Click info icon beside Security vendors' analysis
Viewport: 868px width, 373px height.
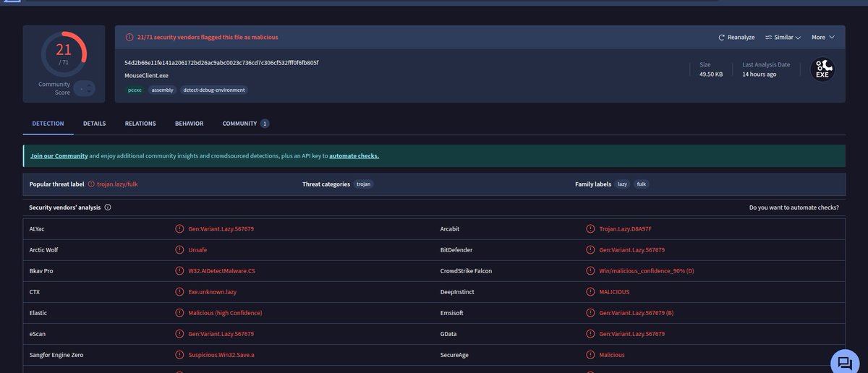click(108, 207)
